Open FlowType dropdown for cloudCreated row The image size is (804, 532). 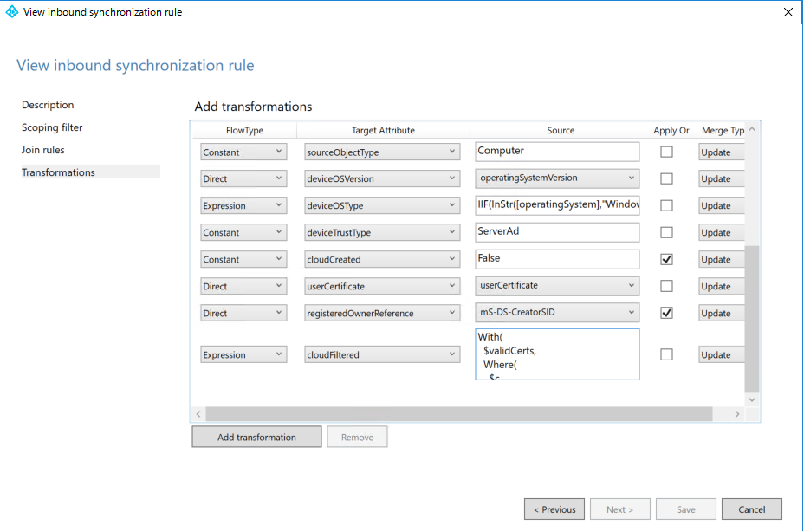pyautogui.click(x=243, y=259)
